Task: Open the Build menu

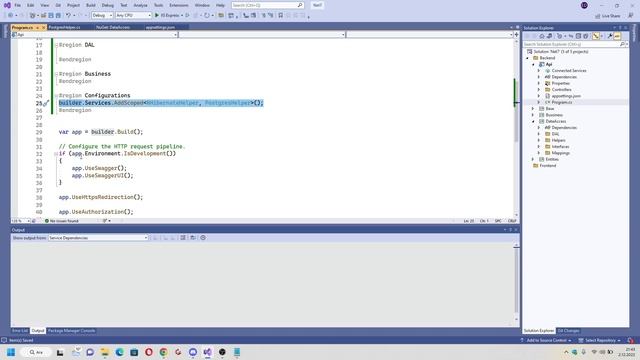Action: (91, 5)
